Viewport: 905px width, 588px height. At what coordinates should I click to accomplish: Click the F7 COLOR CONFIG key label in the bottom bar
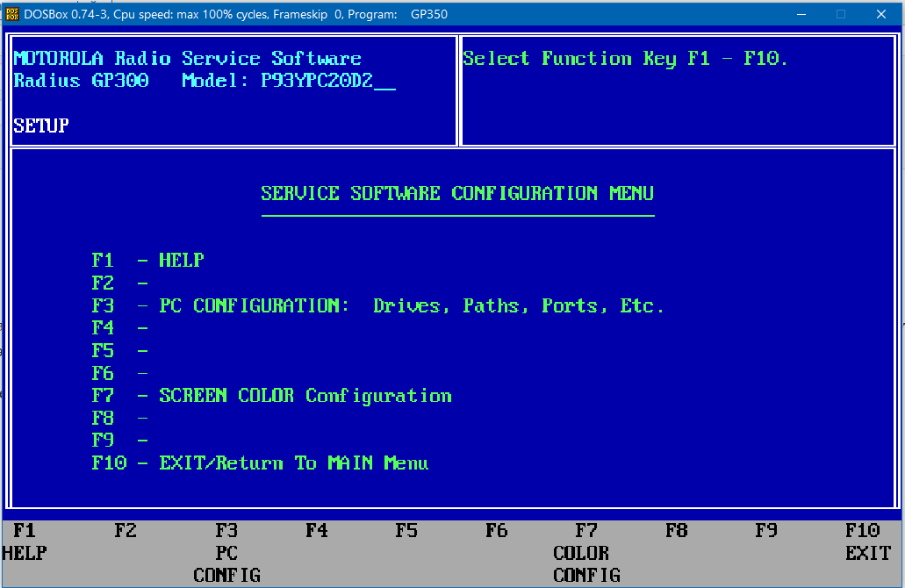click(586, 553)
